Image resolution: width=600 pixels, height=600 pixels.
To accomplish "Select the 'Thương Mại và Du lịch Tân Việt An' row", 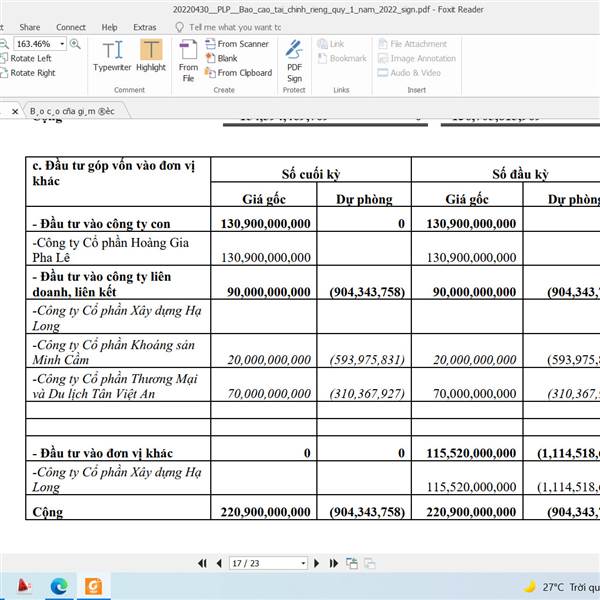I will (115, 386).
